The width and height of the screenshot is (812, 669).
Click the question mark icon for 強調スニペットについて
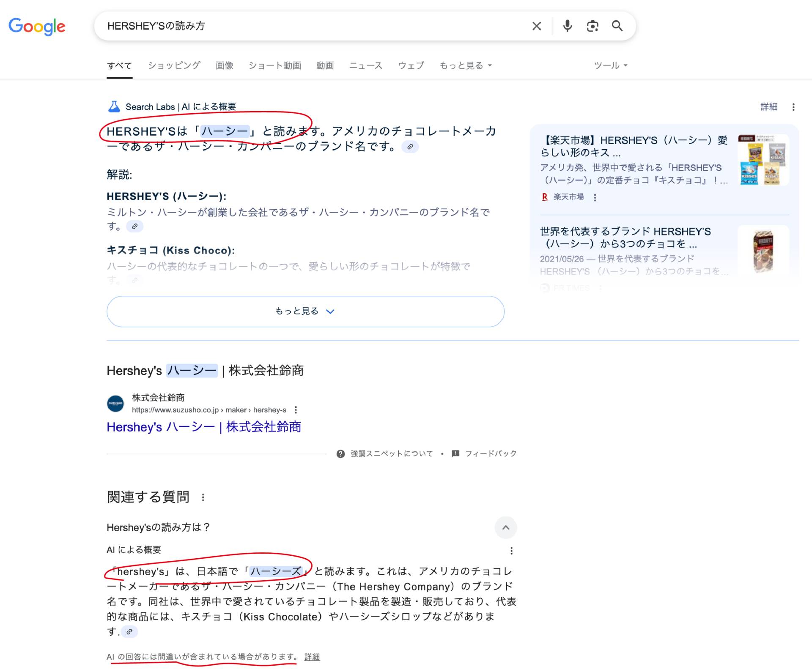point(340,453)
